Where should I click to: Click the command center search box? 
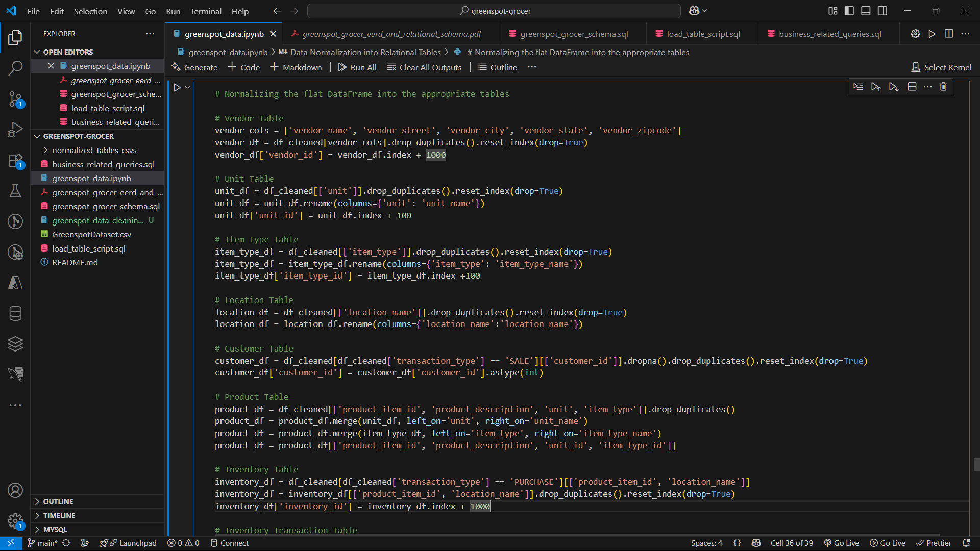tap(494, 11)
